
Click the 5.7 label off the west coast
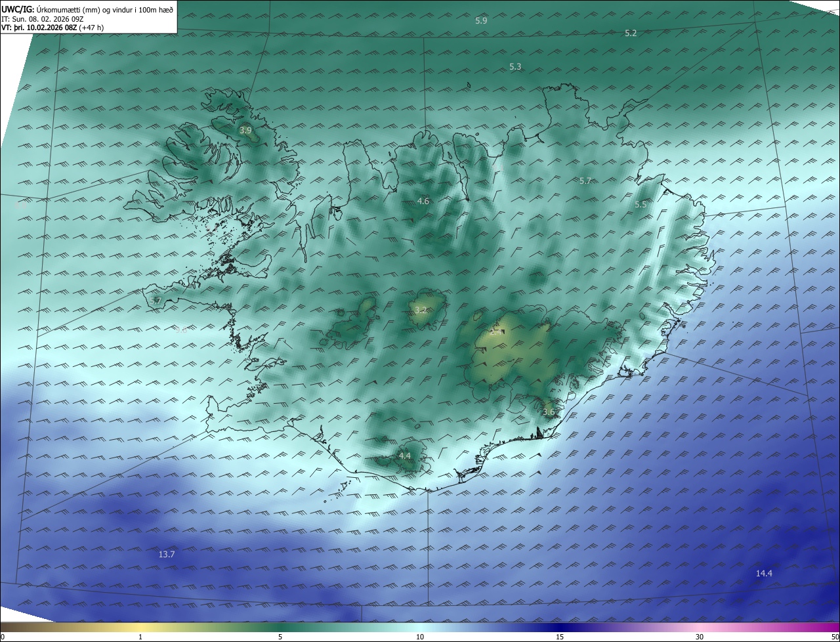pyautogui.click(x=156, y=301)
